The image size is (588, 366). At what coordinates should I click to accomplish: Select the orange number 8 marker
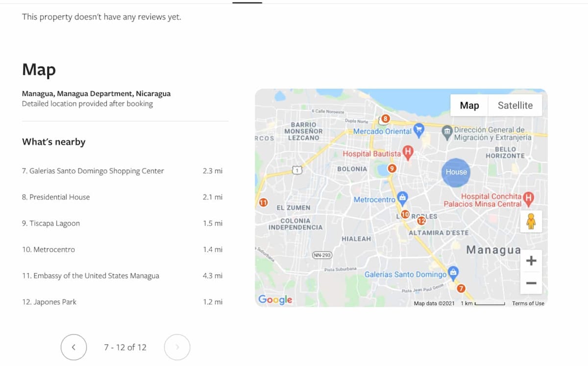click(385, 119)
